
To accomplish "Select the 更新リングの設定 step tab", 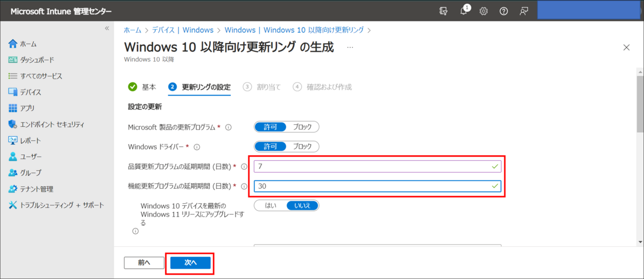I will 199,87.
